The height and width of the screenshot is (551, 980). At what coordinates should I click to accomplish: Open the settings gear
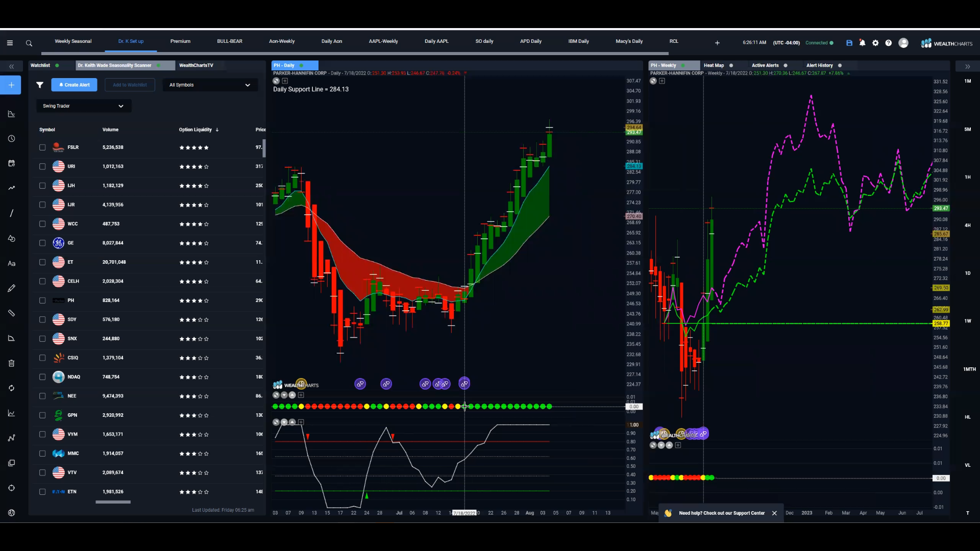(x=875, y=43)
